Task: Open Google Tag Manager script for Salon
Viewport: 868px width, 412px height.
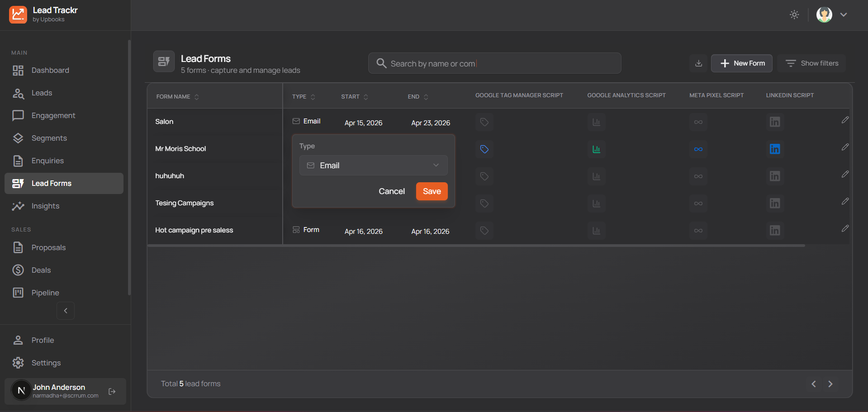Action: (x=484, y=122)
